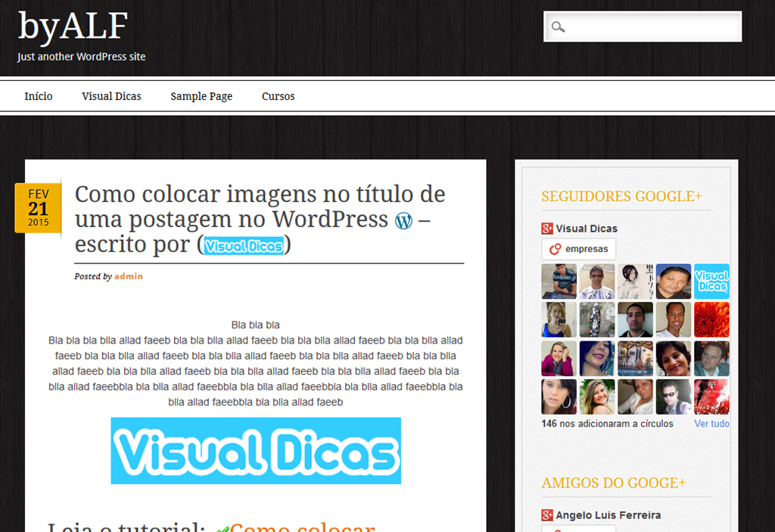Click the WordPress logo icon in the post title
The image size is (775, 532).
[403, 220]
